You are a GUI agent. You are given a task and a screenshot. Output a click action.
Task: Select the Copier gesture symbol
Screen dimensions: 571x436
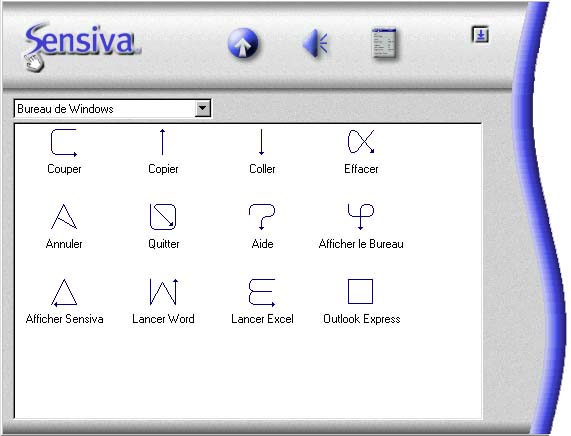click(x=163, y=142)
